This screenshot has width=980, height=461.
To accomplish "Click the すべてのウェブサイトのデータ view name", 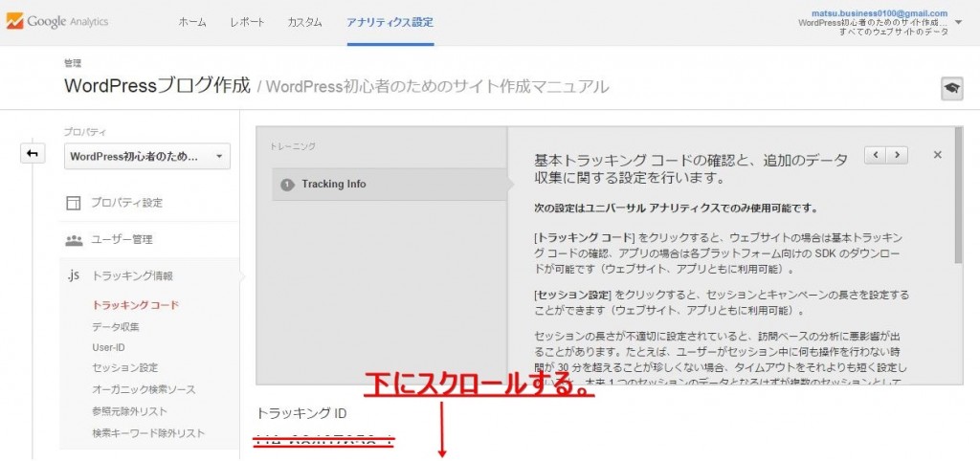I will click(x=894, y=32).
